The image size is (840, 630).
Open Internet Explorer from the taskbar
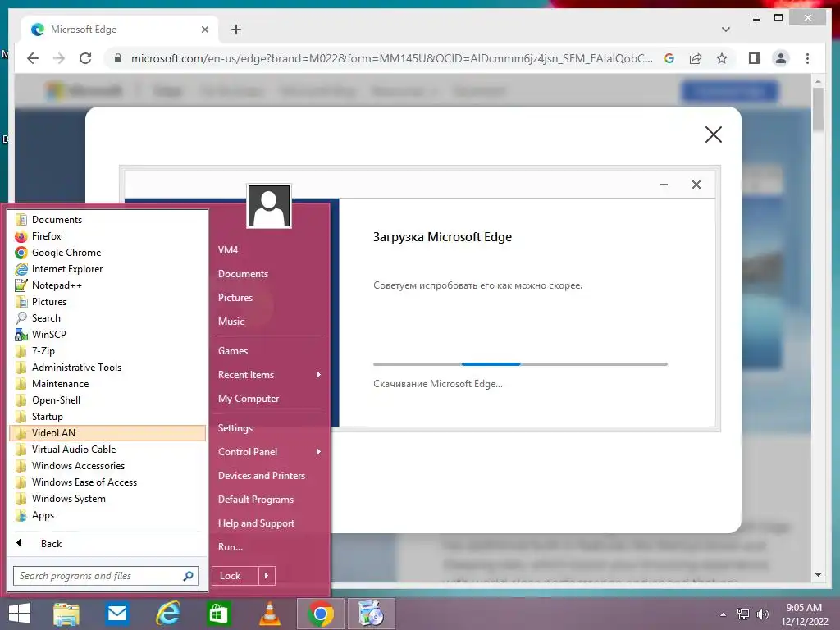click(167, 614)
